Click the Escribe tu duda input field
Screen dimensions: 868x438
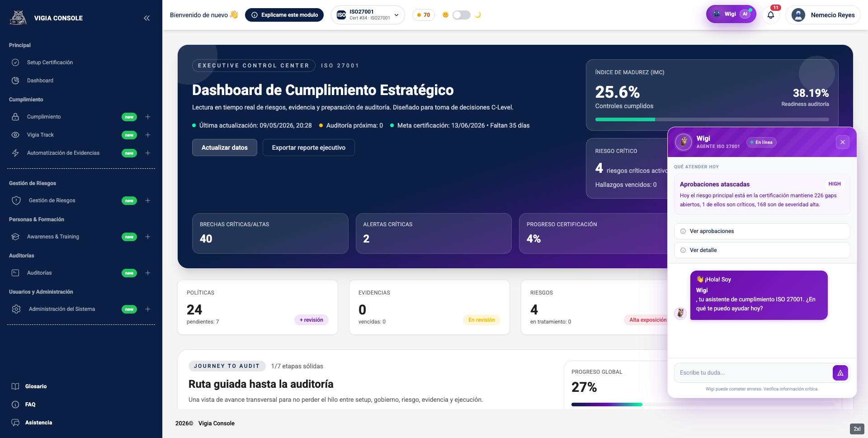pos(753,373)
